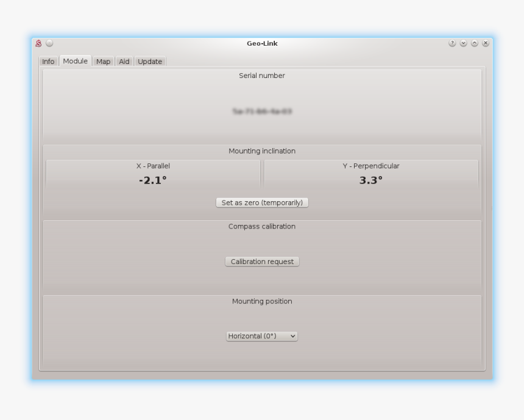Click the Geo-Link window title
The image size is (524, 420).
(x=262, y=43)
